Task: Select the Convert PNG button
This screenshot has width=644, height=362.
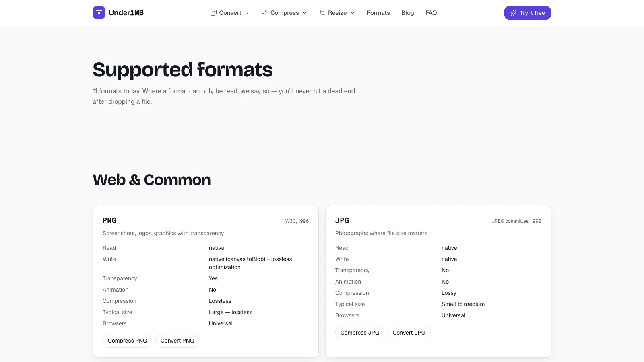Action: pyautogui.click(x=177, y=341)
